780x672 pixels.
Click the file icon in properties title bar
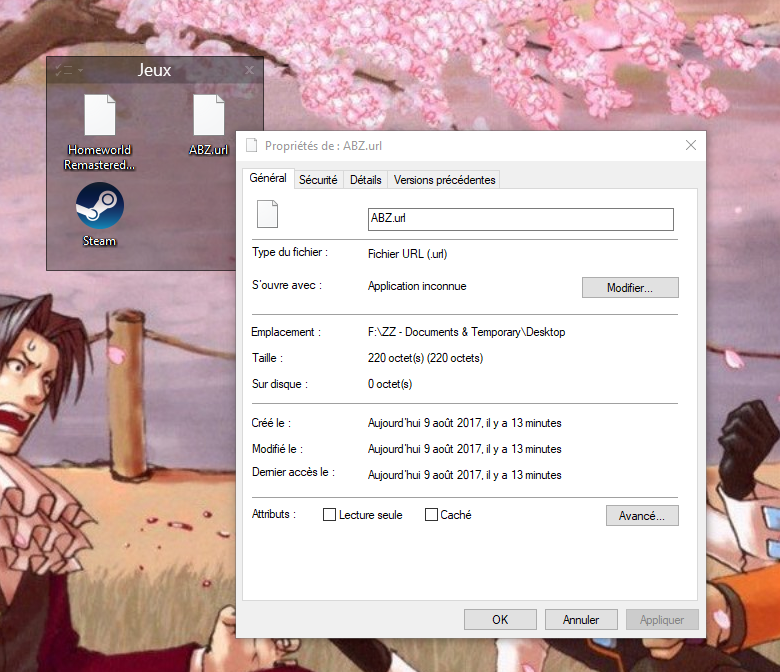(252, 145)
